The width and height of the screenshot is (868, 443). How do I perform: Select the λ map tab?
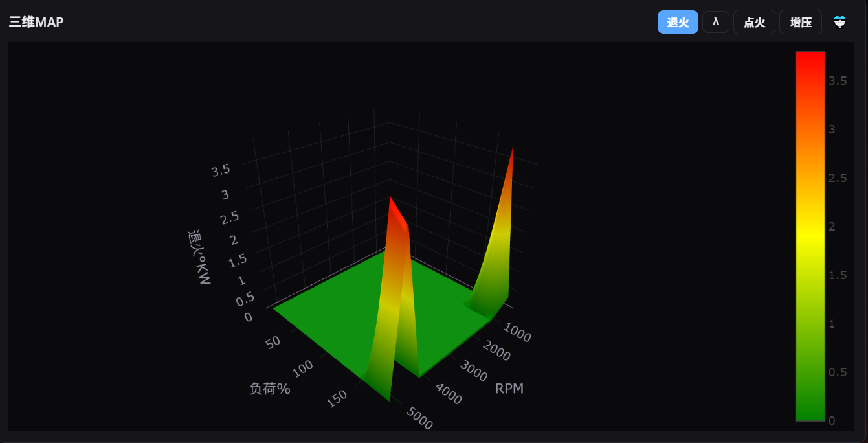pos(716,22)
